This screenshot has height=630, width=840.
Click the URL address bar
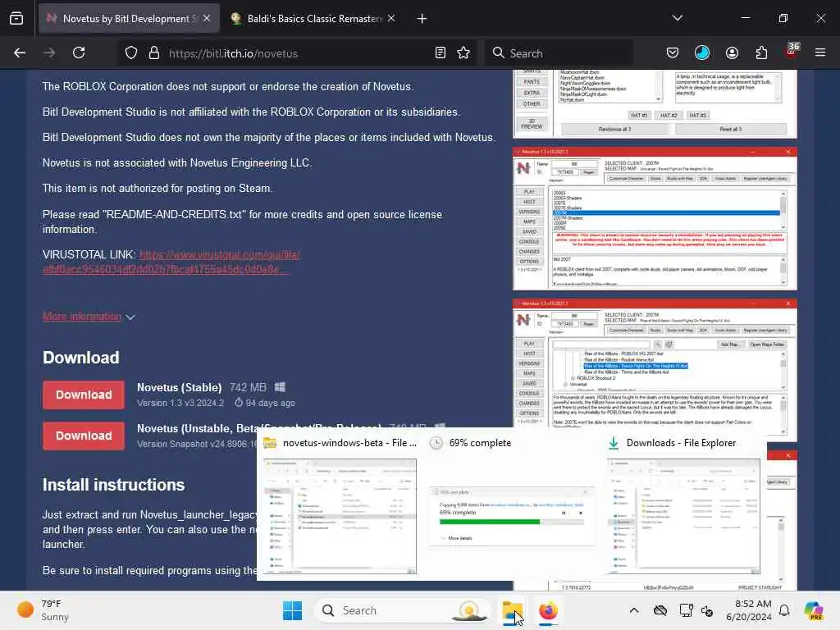coord(297,53)
